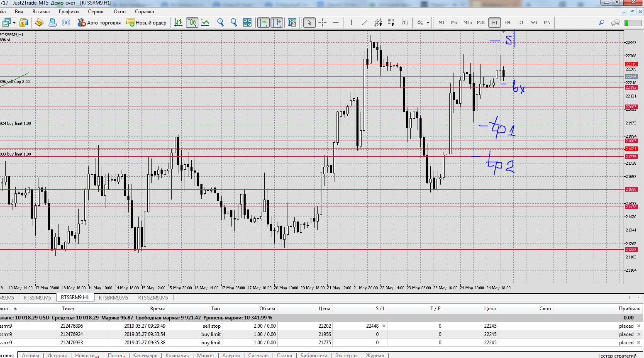Open the chat bubbles icon
Image resolution: width=644 pixels, height=358 pixels.
point(616,22)
